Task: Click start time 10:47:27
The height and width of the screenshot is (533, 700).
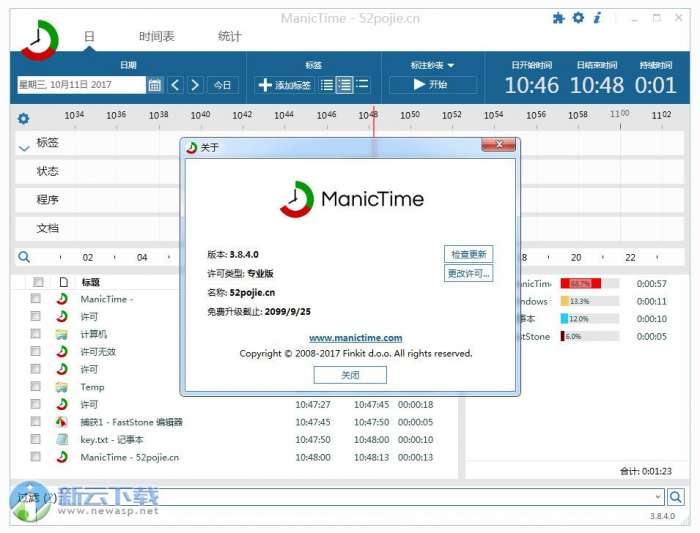Action: pos(313,404)
